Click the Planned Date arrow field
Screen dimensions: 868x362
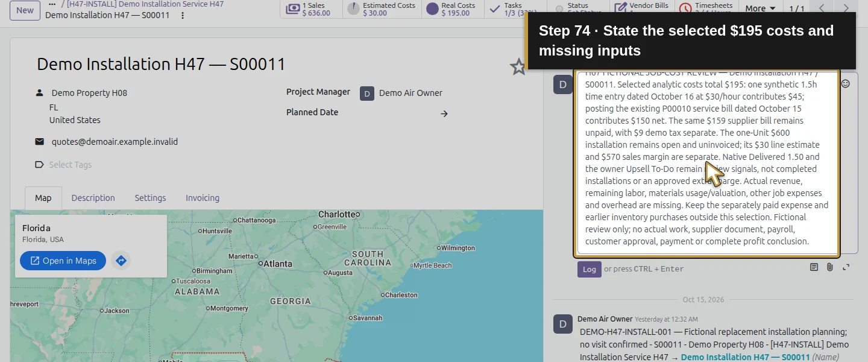tap(444, 113)
